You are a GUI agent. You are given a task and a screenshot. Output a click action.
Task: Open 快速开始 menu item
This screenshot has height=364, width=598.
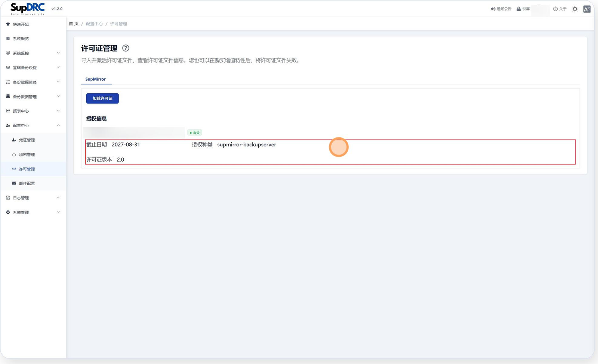[33, 24]
